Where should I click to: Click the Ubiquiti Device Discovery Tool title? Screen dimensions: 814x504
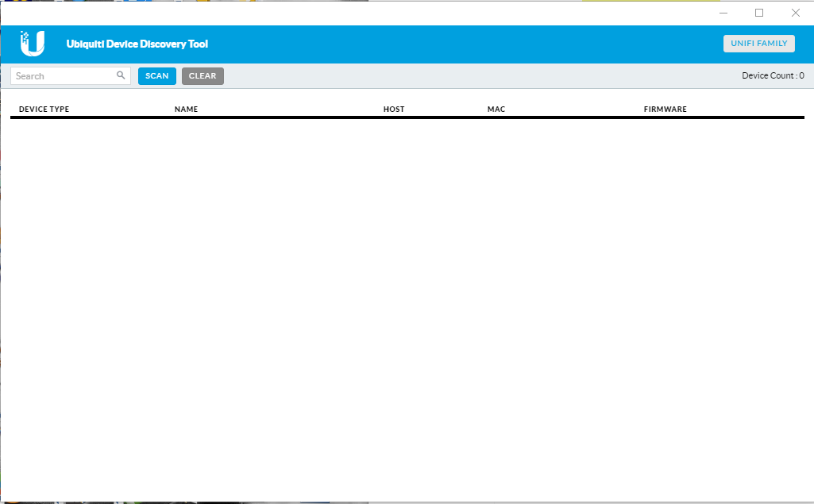(x=137, y=44)
